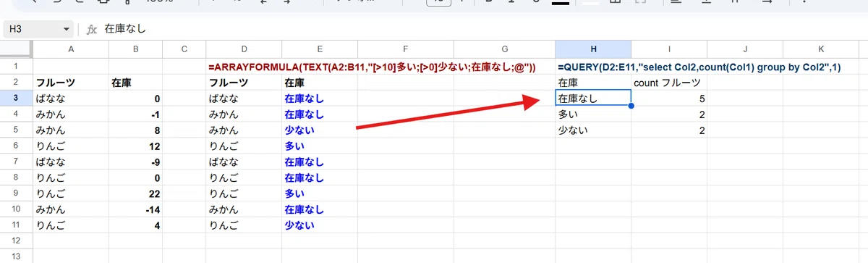The width and height of the screenshot is (868, 263).
Task: Click the りんご cell in column A row 11
Action: (71, 225)
